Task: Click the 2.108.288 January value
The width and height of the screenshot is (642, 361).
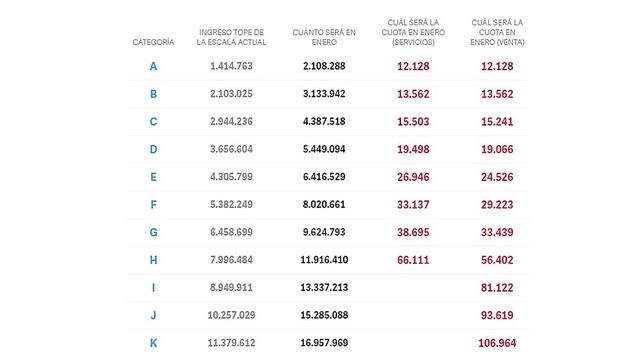Action: [324, 66]
